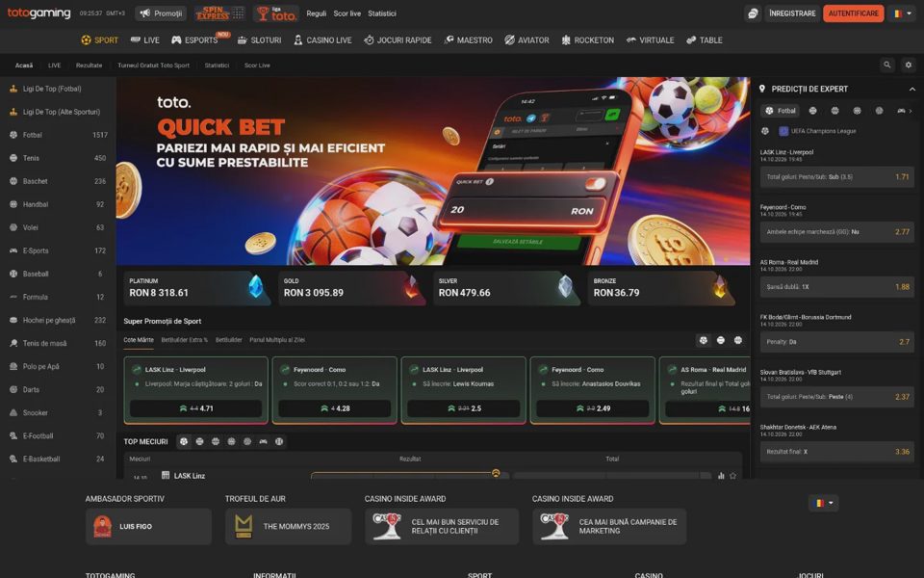Select the Baschet sport in sidebar
This screenshot has width=924, height=578.
[x=58, y=181]
